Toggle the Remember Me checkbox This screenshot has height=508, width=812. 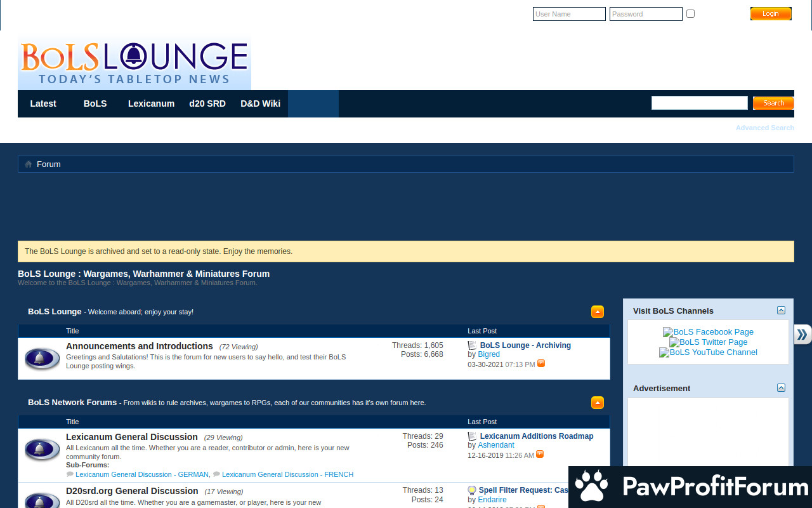(x=691, y=13)
